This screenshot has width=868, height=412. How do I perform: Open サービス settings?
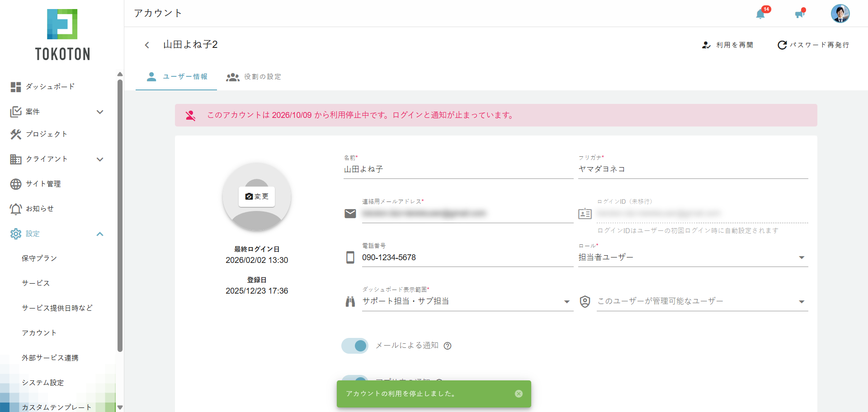point(36,283)
